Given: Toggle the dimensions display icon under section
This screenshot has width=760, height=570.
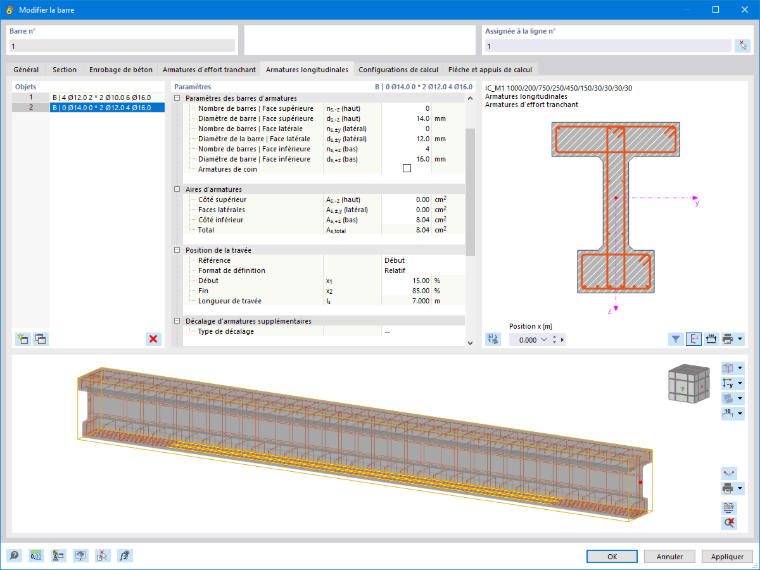Looking at the screenshot, I should (711, 339).
